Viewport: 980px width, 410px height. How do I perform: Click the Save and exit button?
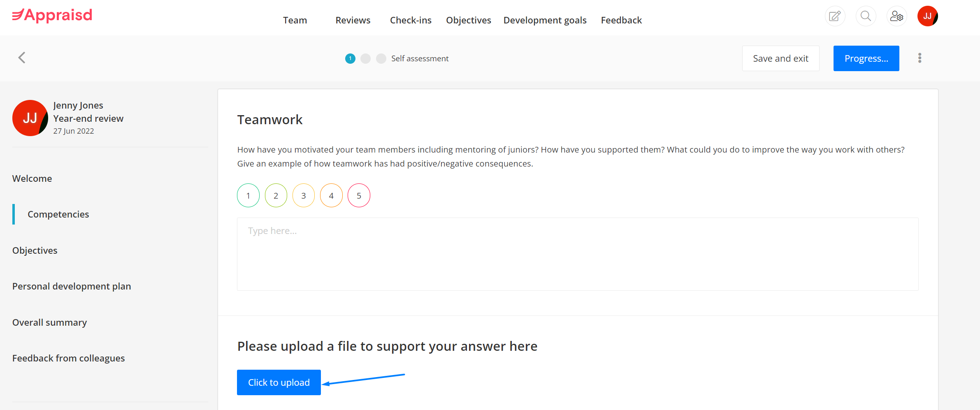pyautogui.click(x=780, y=58)
